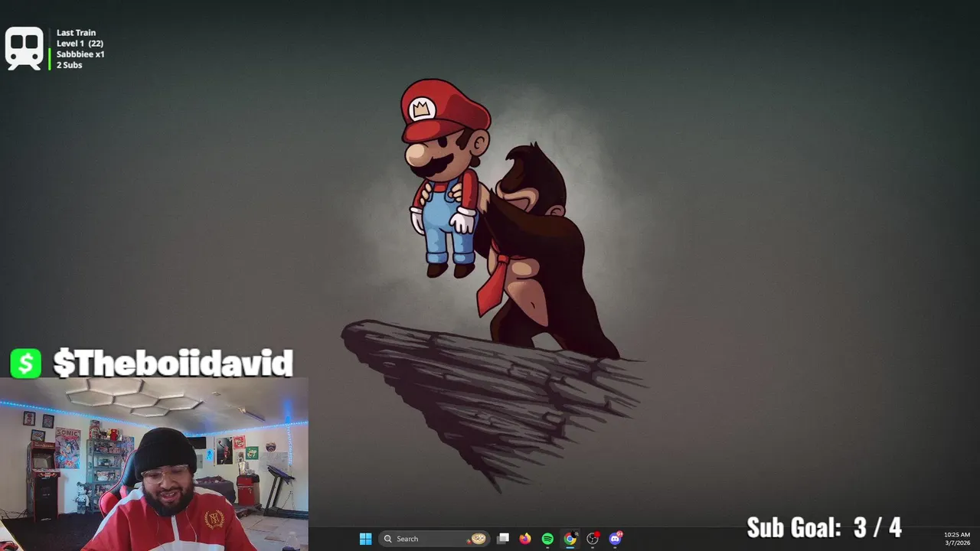Open OBS Studio from the taskbar
Screen dimensions: 980x551
tap(593, 539)
